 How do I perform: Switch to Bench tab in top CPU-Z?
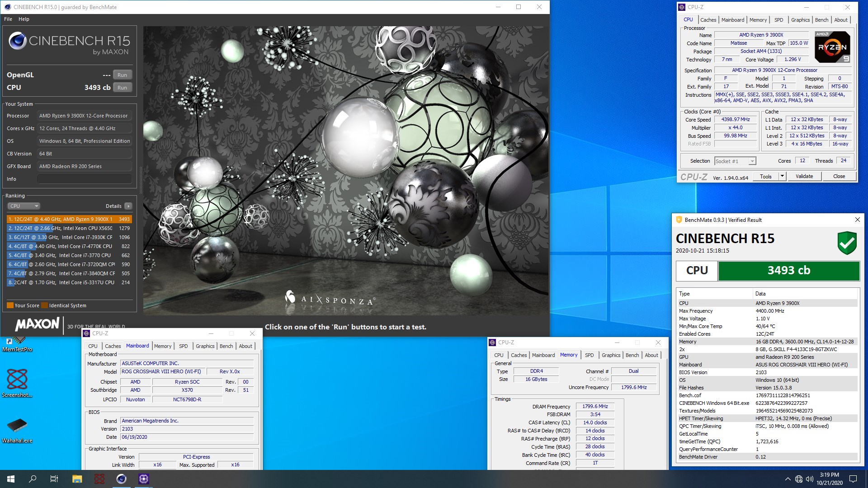[821, 20]
